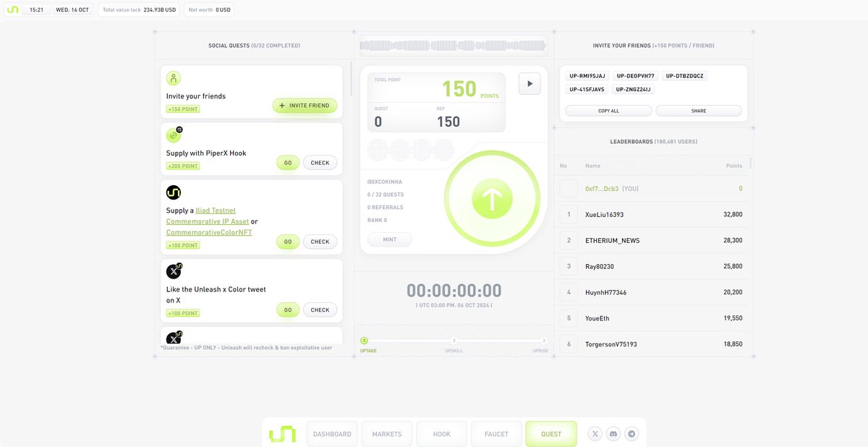This screenshot has height=447, width=868.
Task: Copy referral code UP-RMI9SJAJ
Action: (x=587, y=76)
